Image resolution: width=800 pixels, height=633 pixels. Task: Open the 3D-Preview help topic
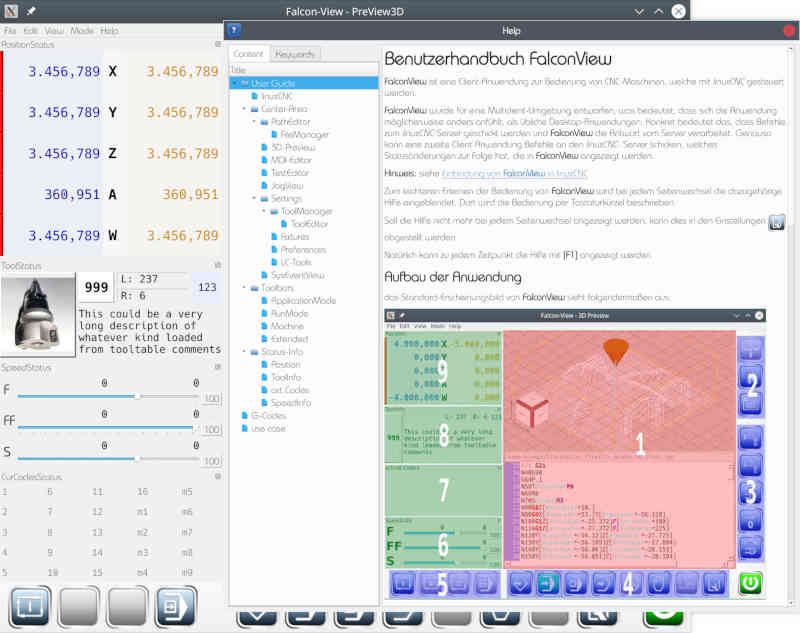tap(293, 147)
